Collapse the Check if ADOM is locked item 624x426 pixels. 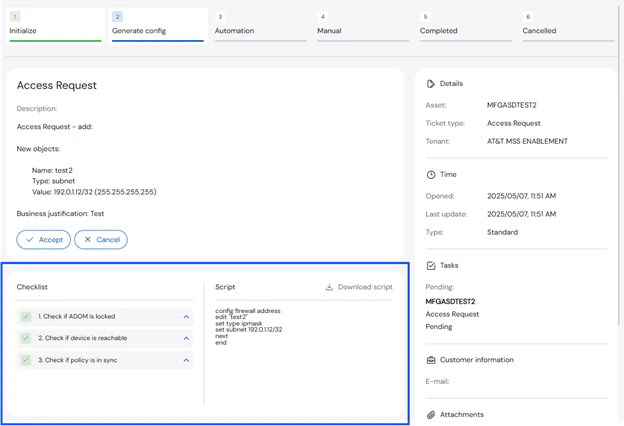(186, 317)
